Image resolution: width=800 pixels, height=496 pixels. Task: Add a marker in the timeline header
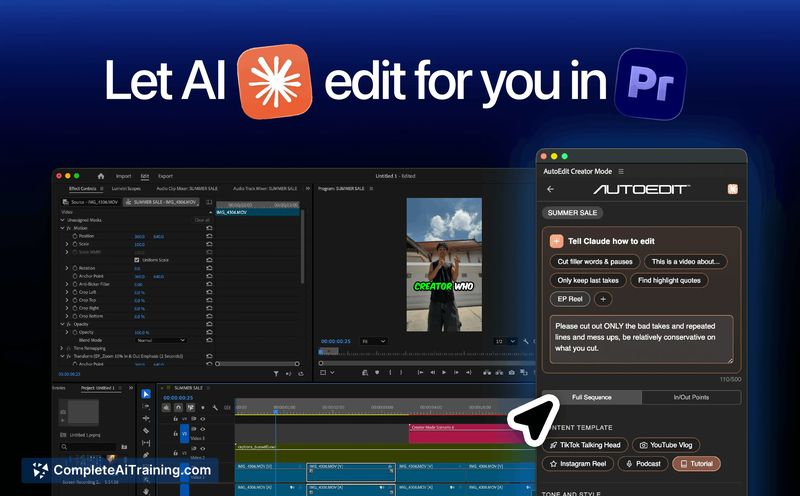tap(203, 408)
